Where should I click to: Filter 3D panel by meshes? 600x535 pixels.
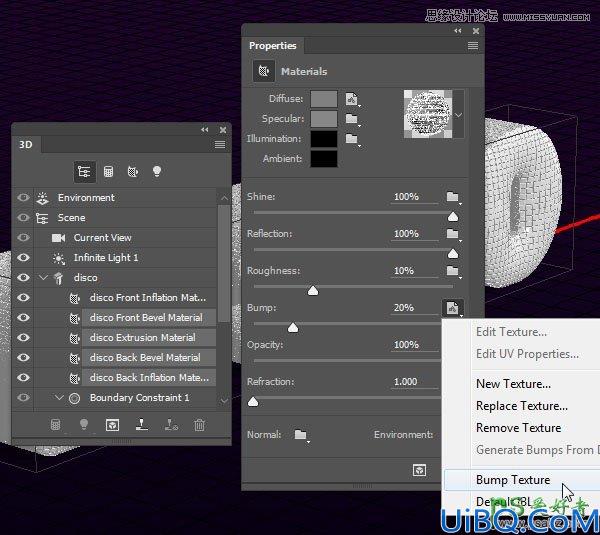coord(108,171)
